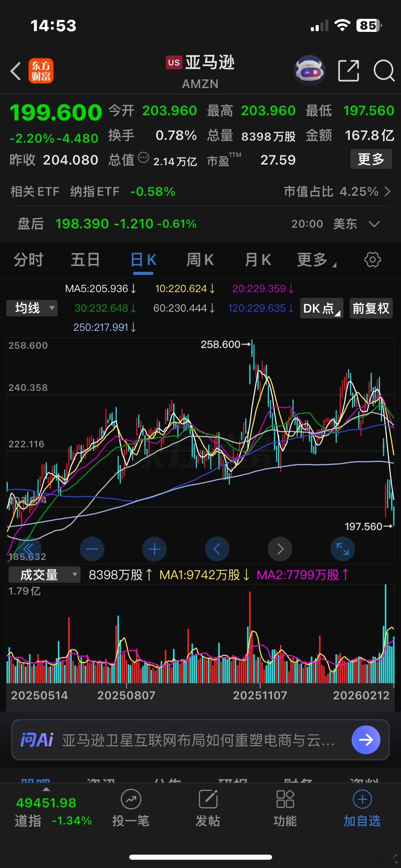Tap the Wi-Fi status icon

pos(342,25)
